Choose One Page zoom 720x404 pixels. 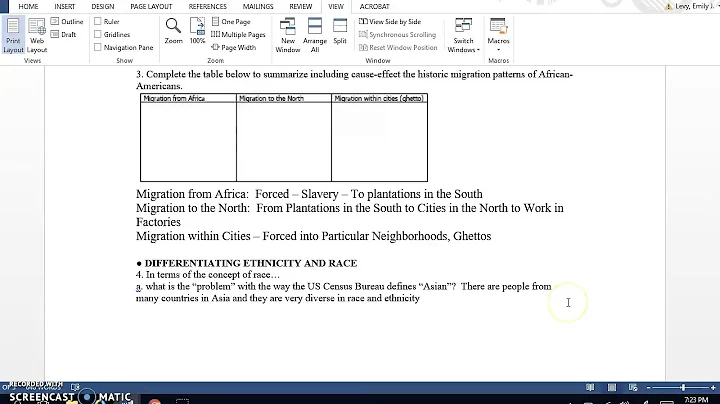[231, 22]
